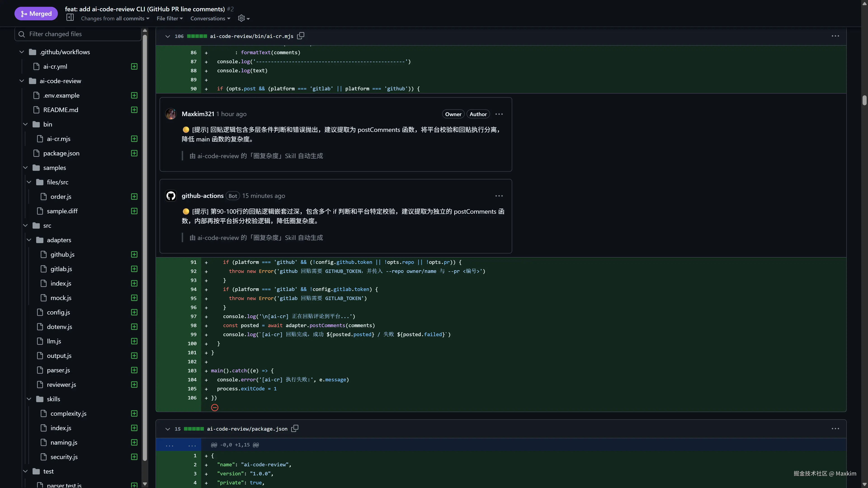Viewport: 868px width, 488px height.
Task: Click the Maxkim321 avatar
Action: coord(171,114)
